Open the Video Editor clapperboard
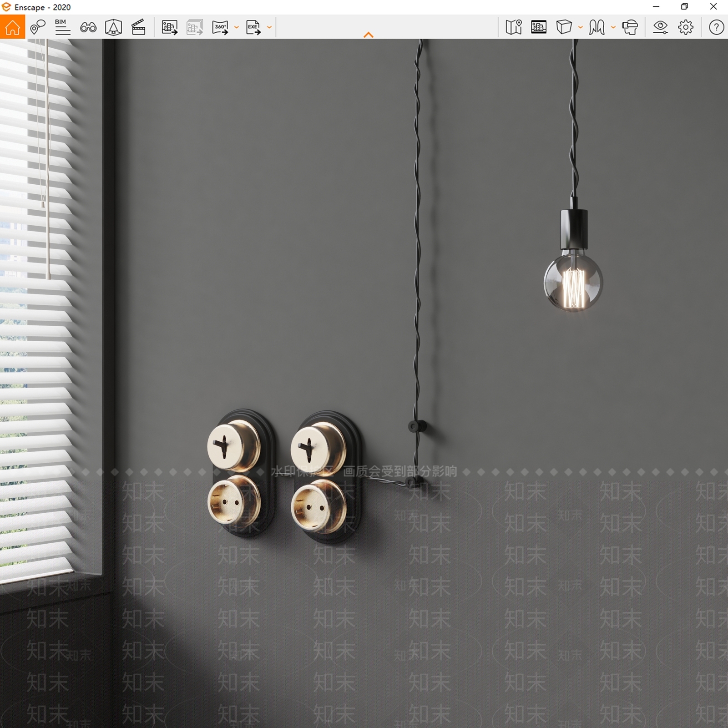 [x=138, y=27]
